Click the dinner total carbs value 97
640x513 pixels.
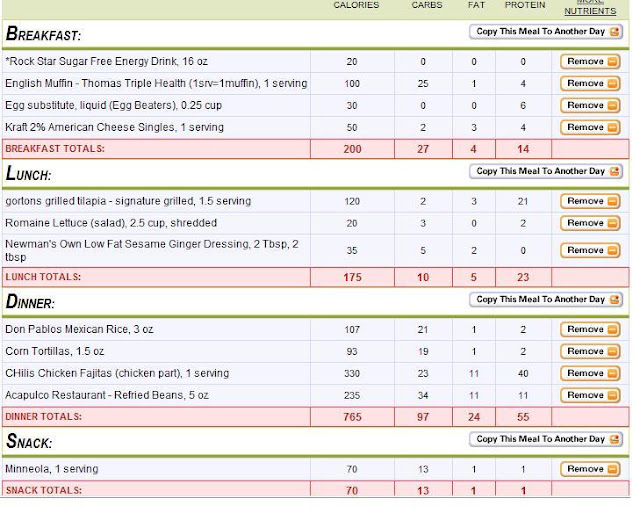423,417
